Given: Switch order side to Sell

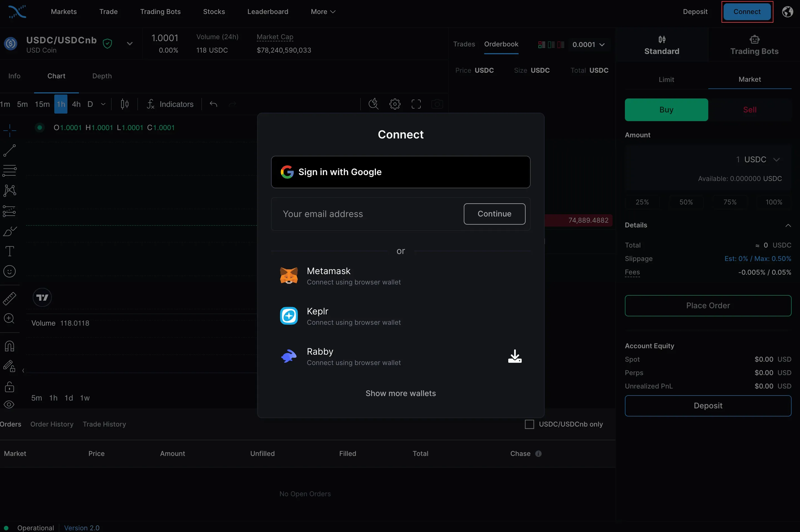Looking at the screenshot, I should click(x=750, y=110).
